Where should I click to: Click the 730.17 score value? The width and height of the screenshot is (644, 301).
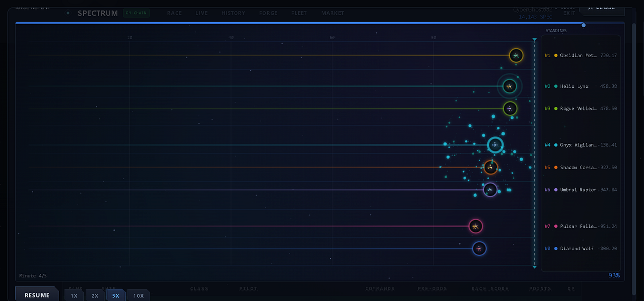pyautogui.click(x=608, y=56)
